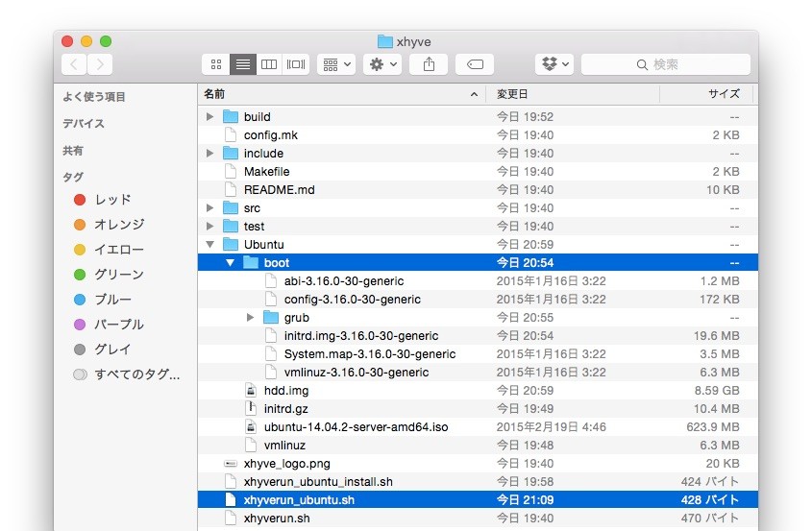Viewport: 812px width, 531px height.
Task: Select the Ubuntu folder icon
Action: 231,244
